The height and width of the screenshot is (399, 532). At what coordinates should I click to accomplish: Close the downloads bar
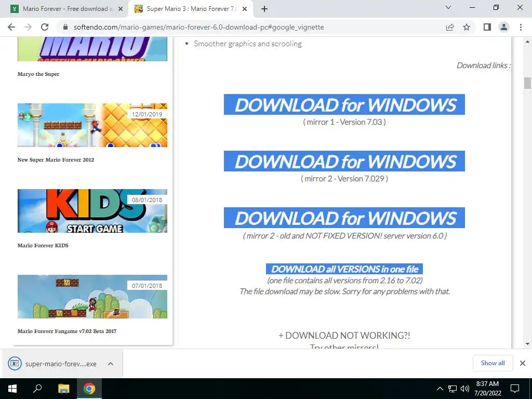pos(523,363)
